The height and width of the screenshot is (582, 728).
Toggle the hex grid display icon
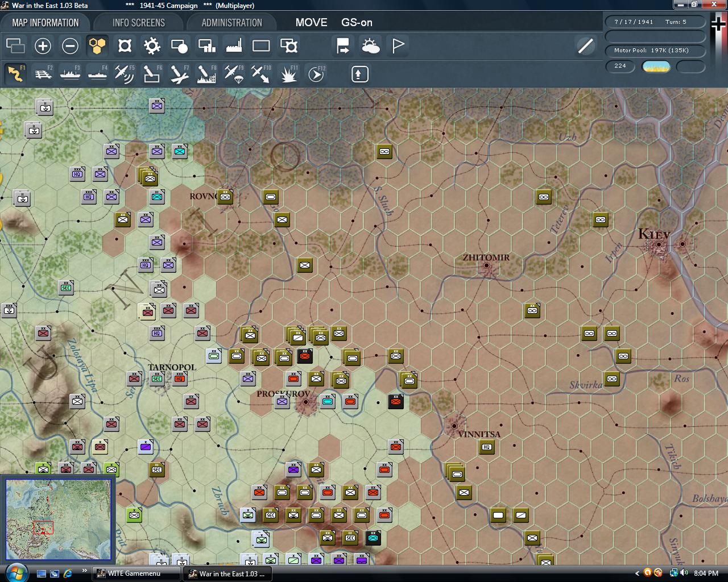point(97,45)
